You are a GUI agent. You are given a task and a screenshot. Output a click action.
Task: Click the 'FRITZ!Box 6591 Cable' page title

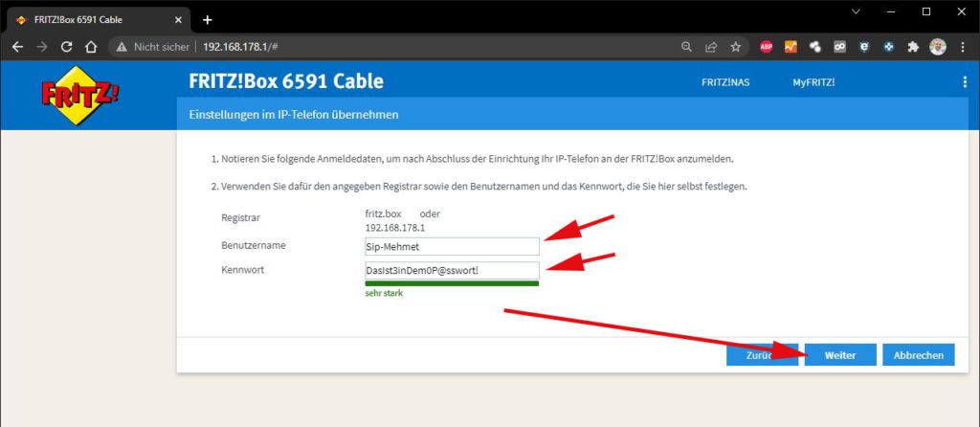286,81
